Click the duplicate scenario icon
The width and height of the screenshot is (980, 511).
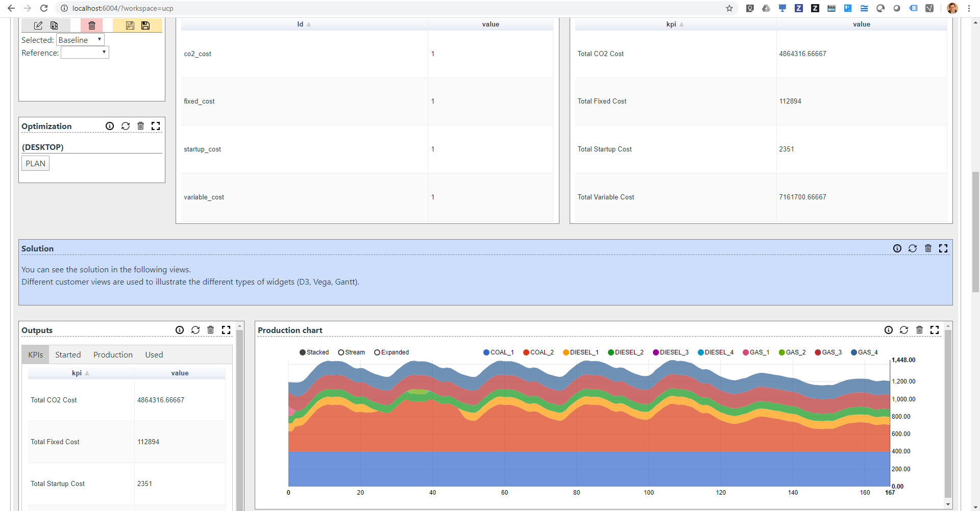(54, 25)
